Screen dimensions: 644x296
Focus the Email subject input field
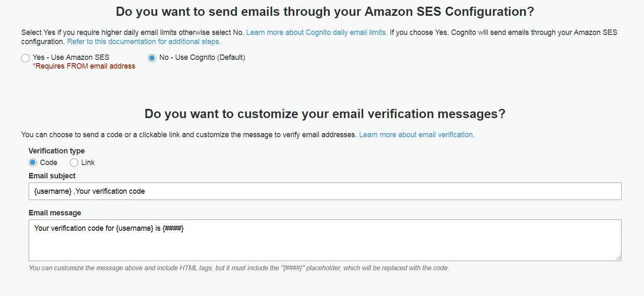324,191
